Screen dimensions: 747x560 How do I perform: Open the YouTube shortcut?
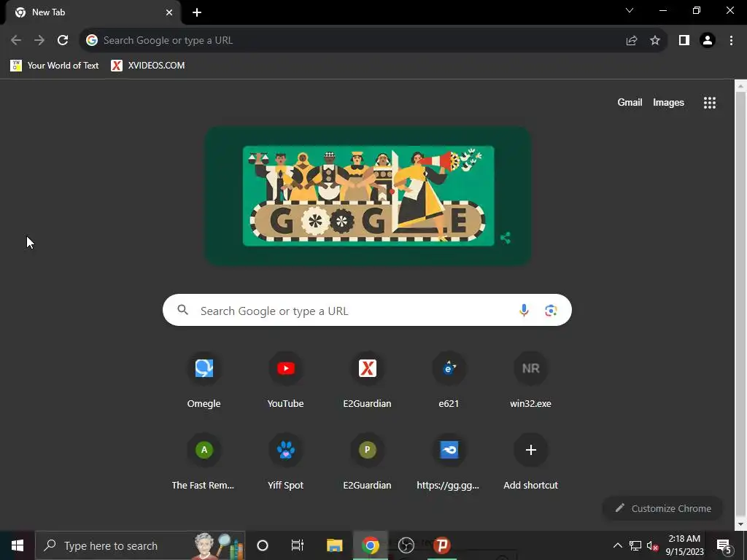pos(285,381)
